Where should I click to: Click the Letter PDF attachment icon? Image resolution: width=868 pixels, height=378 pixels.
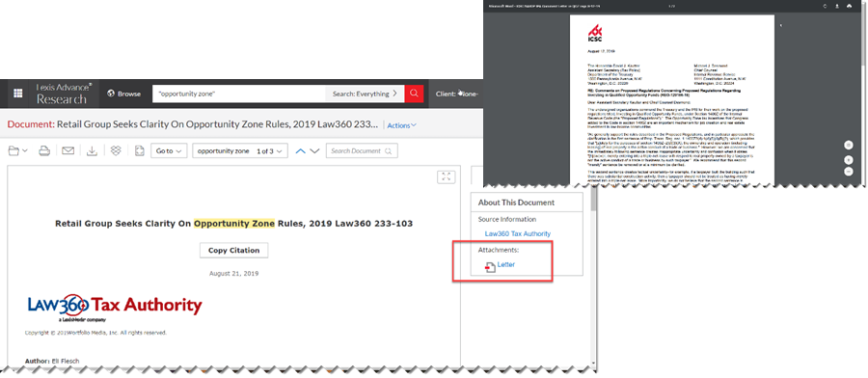(x=490, y=267)
